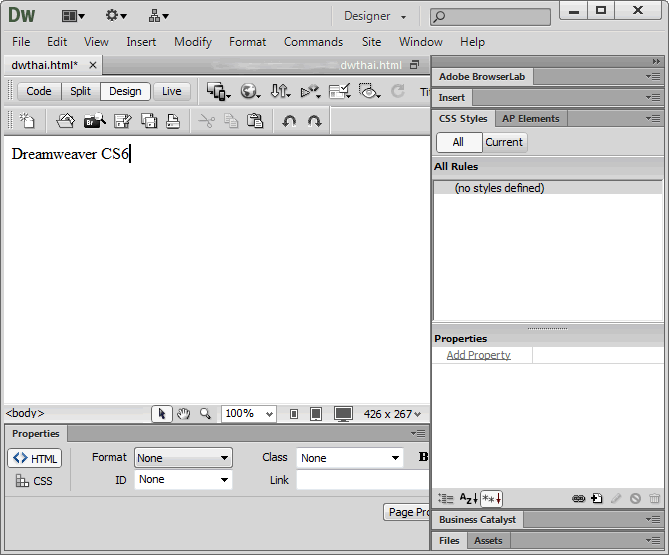This screenshot has width=669, height=555.
Task: Apply Bold formatting button
Action: point(423,457)
